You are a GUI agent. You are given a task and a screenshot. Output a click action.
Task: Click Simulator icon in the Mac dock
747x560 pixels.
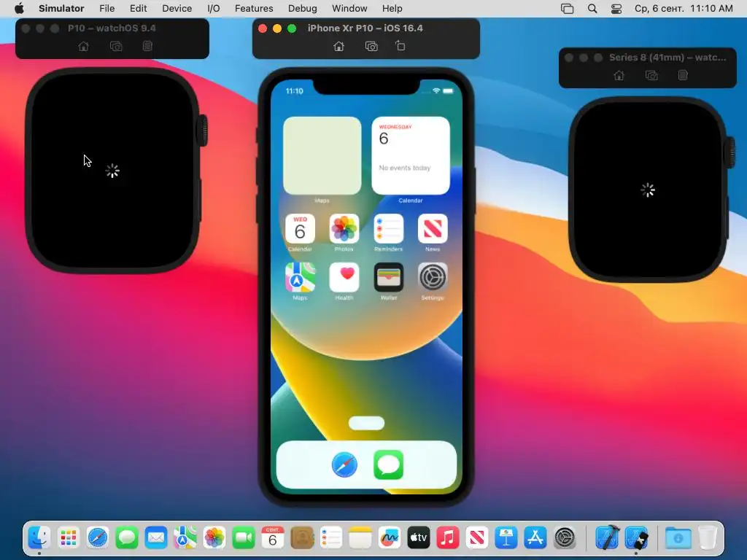(x=636, y=537)
